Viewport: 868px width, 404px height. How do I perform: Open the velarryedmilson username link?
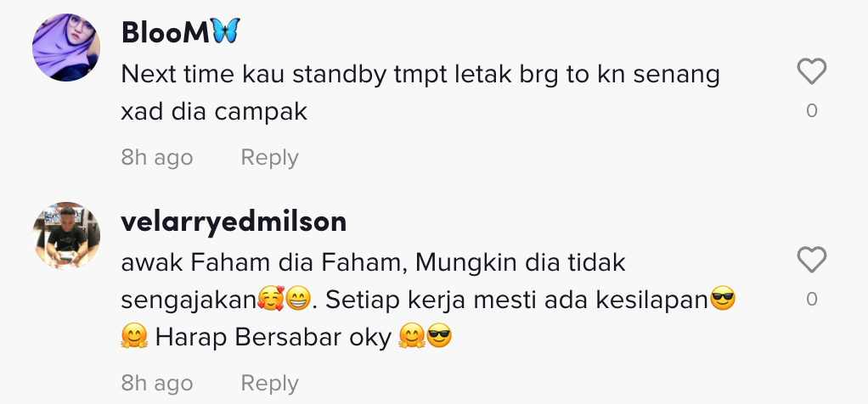coord(234,222)
